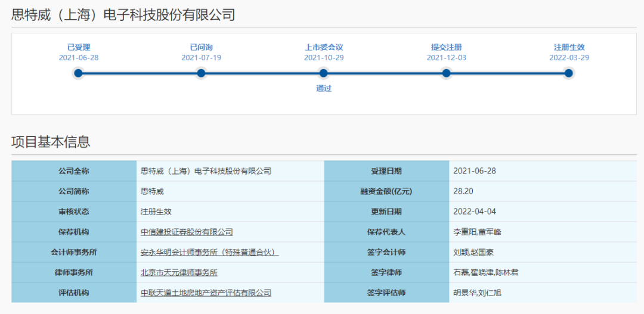Click the 签字律师 header cell

tap(386, 272)
